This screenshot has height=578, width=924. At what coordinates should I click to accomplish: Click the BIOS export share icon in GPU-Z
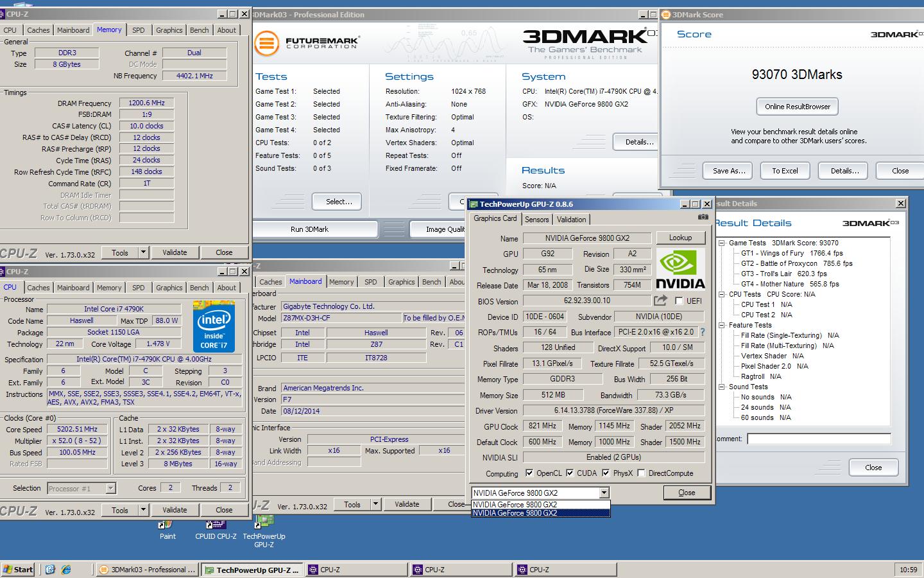click(x=660, y=301)
